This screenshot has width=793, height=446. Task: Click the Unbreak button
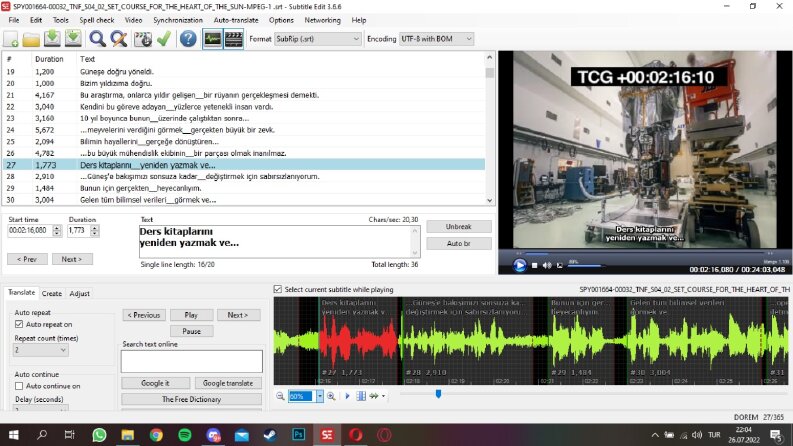point(459,227)
